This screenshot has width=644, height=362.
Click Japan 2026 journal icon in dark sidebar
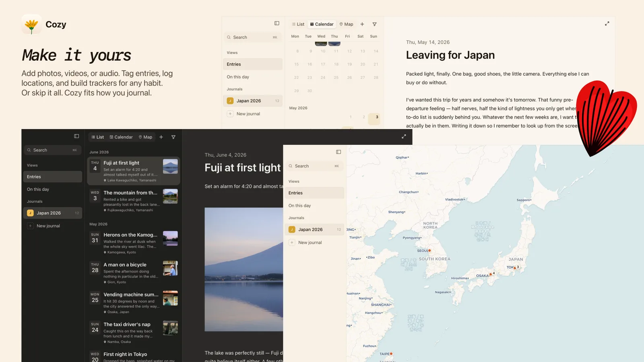[30, 213]
